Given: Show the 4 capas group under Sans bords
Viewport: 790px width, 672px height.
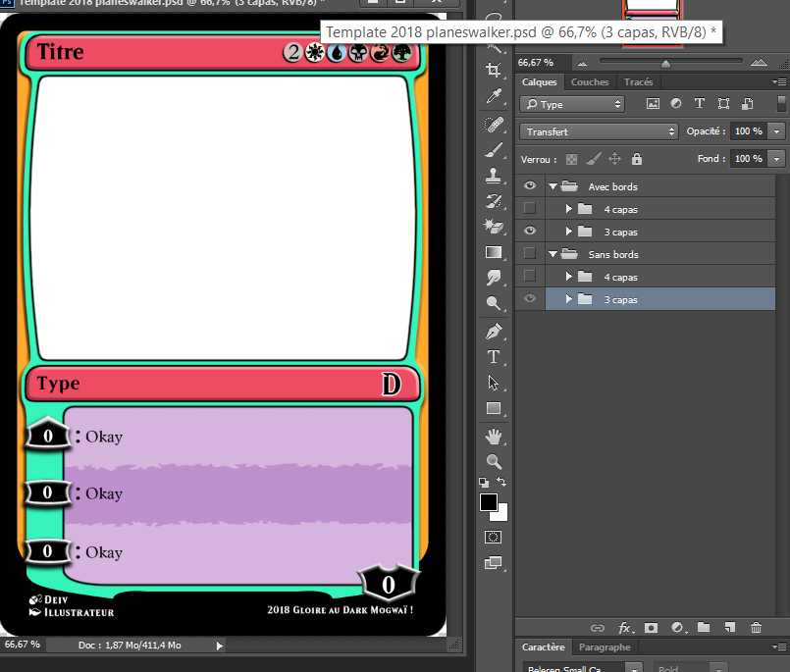Looking at the screenshot, I should tap(530, 276).
